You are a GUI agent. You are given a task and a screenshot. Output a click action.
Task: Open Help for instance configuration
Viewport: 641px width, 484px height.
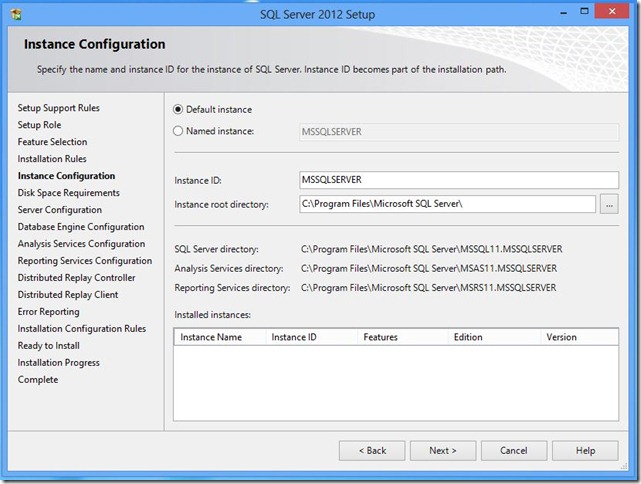pos(586,451)
